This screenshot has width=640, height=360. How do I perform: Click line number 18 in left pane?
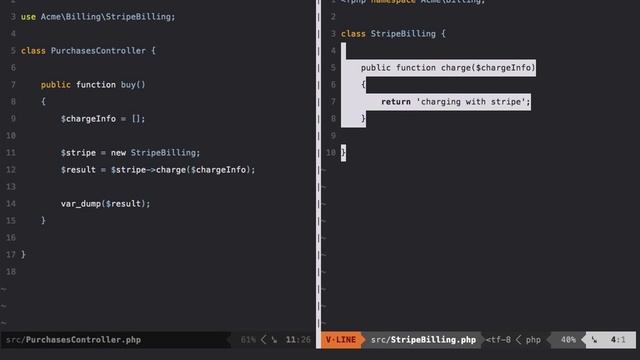click(11, 272)
